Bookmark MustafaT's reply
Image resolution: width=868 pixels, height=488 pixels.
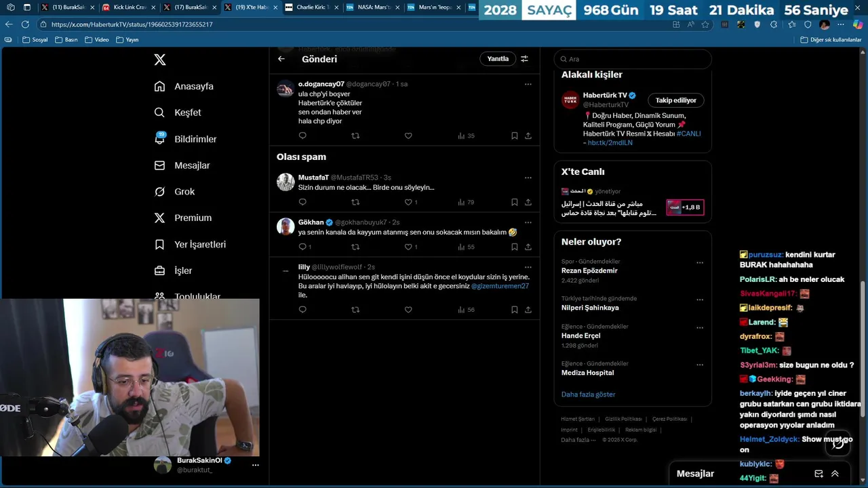515,202
